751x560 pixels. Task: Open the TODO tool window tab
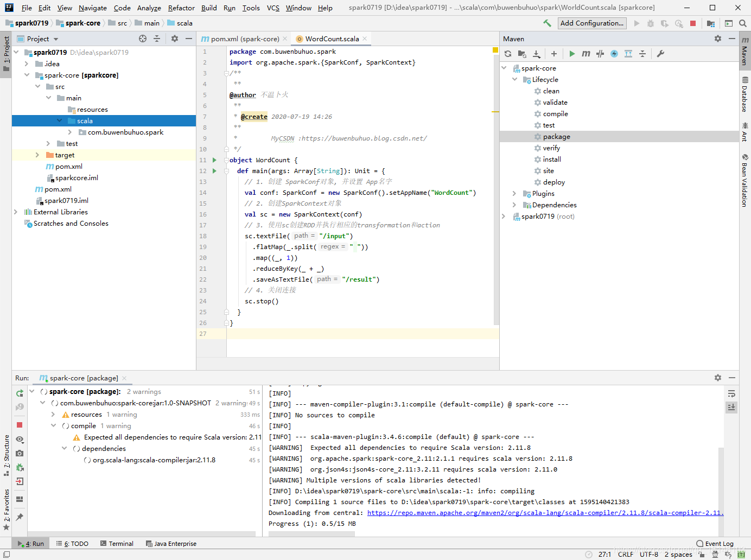72,543
